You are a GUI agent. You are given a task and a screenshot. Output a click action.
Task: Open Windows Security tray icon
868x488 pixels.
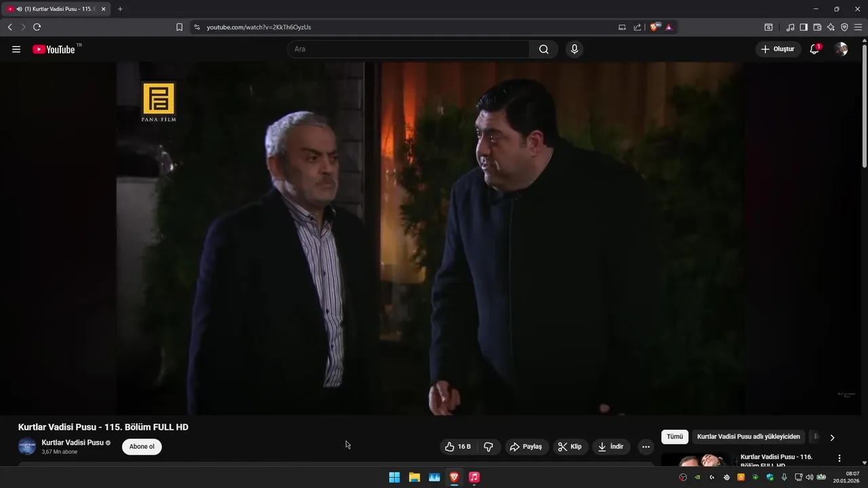point(770,477)
